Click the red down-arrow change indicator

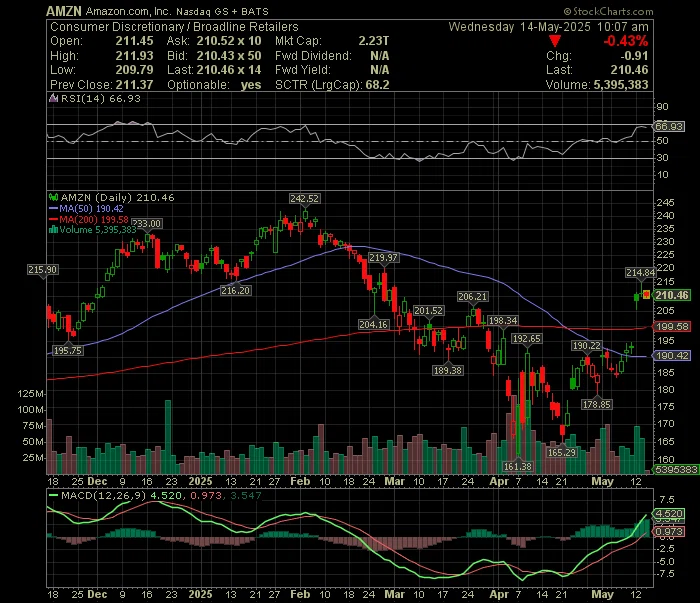pos(555,41)
